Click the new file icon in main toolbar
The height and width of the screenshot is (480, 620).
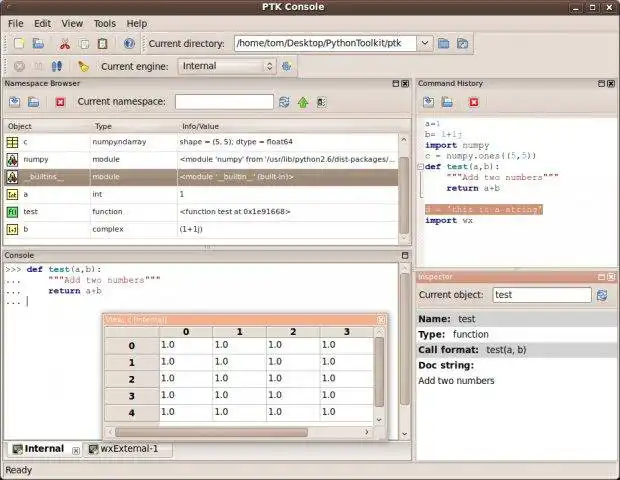[18, 43]
